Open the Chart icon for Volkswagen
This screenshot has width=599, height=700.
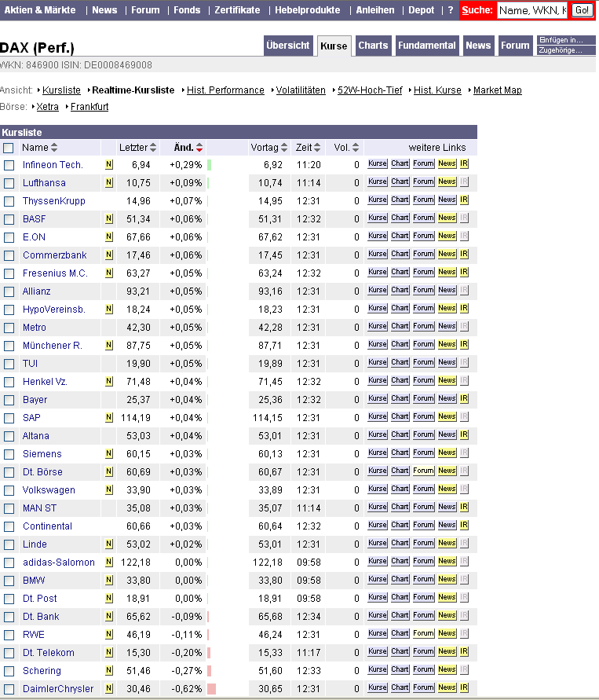click(x=400, y=489)
